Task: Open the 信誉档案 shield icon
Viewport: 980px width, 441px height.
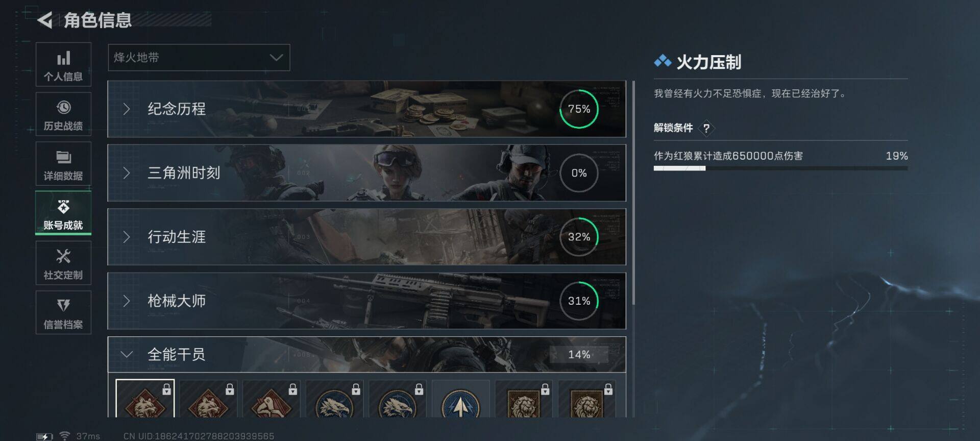Action: pos(63,305)
